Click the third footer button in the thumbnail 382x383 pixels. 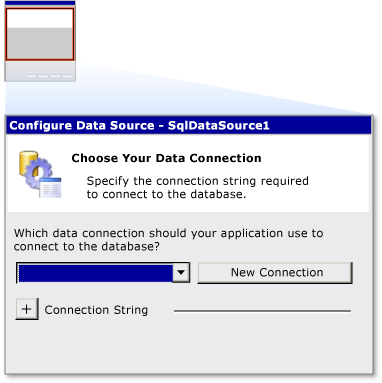[x=56, y=76]
